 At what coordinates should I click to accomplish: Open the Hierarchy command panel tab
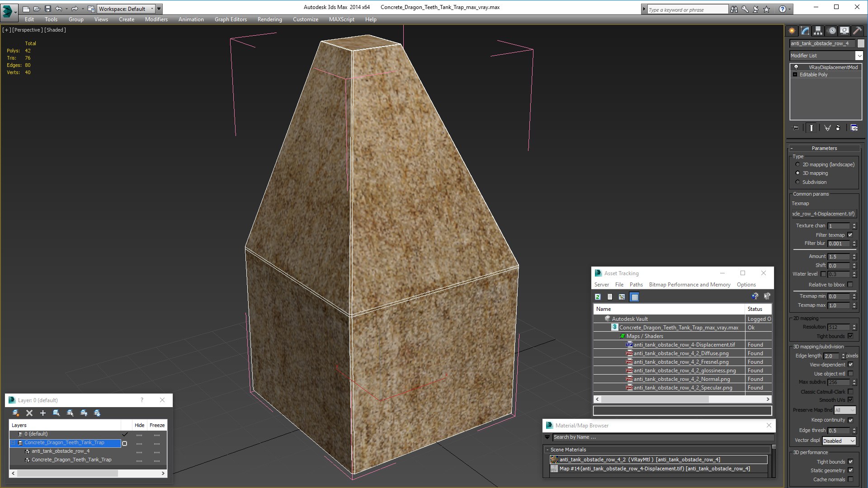point(818,31)
